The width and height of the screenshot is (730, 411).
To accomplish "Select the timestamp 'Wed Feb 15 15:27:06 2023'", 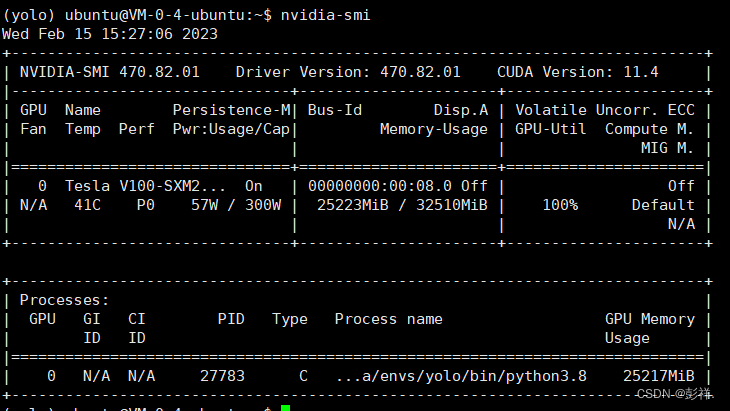I will coord(110,34).
